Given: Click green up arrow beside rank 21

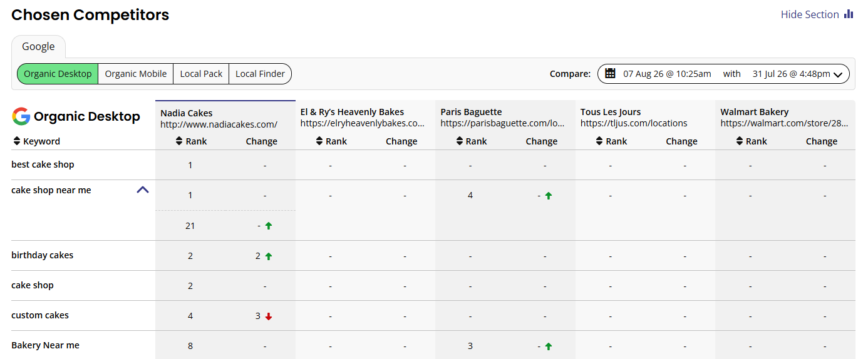Looking at the screenshot, I should (x=269, y=226).
